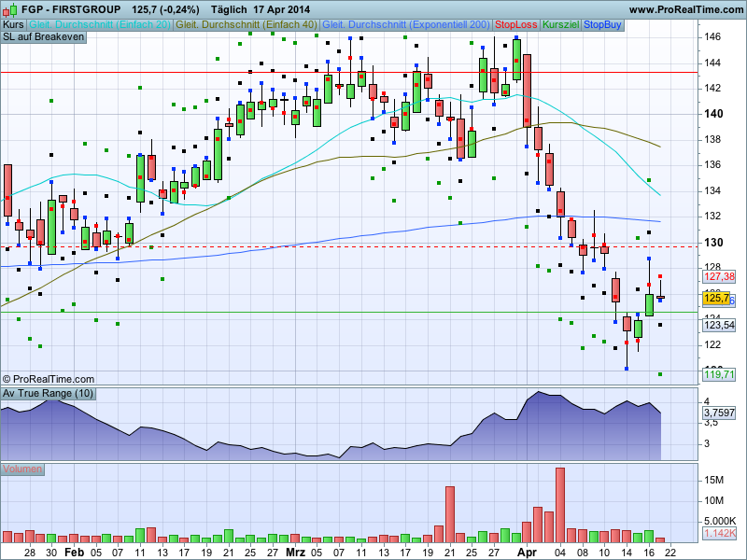
Task: Select the blue StopBuy legend label
Action: 602,23
